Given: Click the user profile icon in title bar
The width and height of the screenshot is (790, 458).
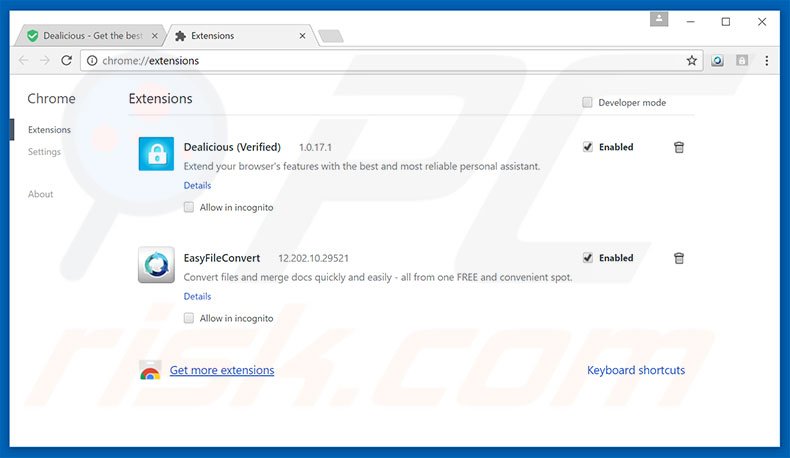Looking at the screenshot, I should coord(659,19).
